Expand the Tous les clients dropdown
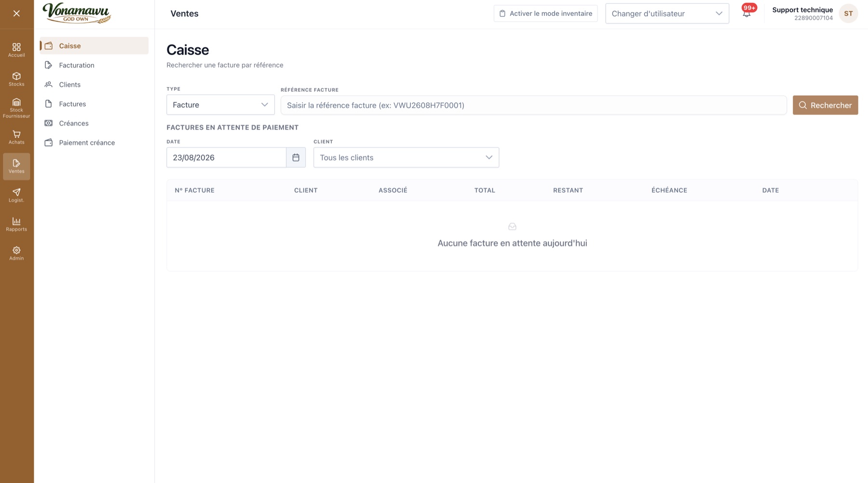This screenshot has height=483, width=868. click(x=406, y=157)
